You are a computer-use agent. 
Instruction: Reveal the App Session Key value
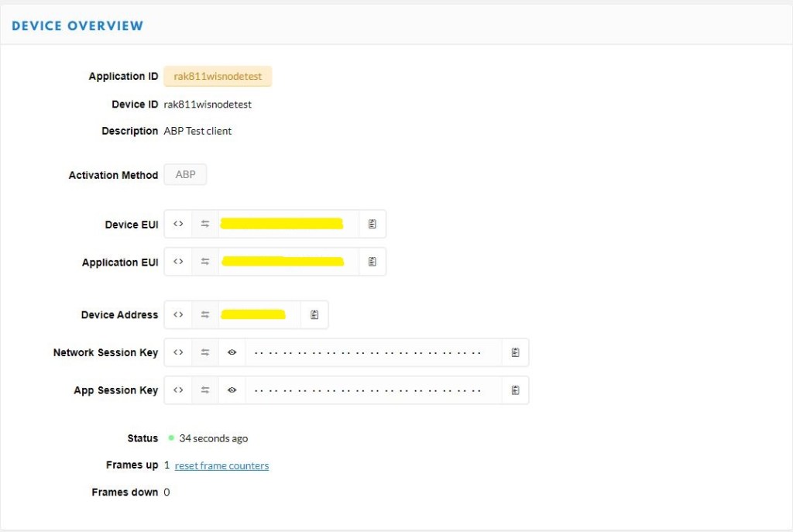tap(232, 390)
